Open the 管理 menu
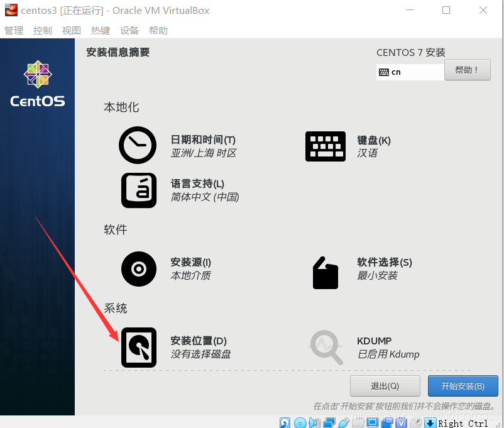 [13, 31]
